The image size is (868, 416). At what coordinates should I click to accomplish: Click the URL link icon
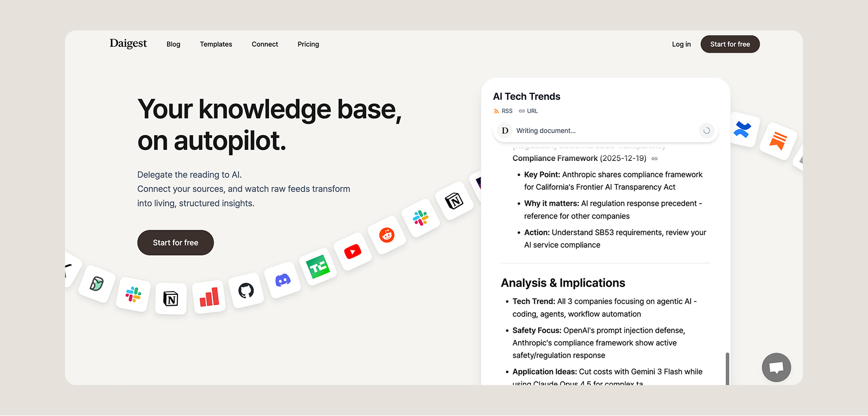click(522, 111)
